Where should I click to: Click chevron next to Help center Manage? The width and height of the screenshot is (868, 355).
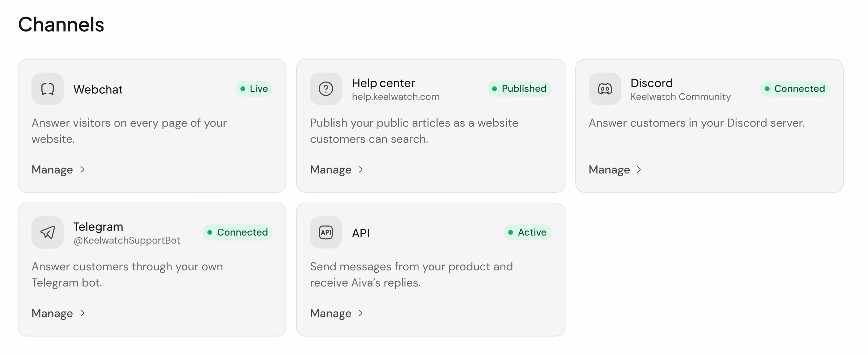(x=361, y=170)
